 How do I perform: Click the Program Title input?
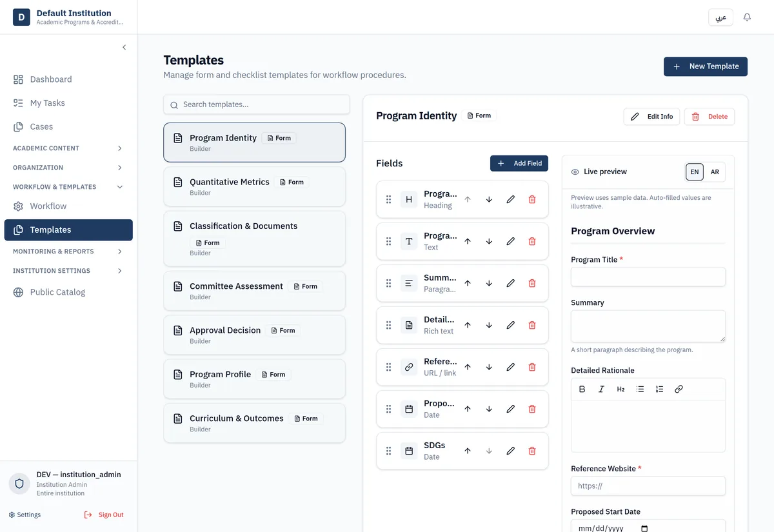pos(648,277)
